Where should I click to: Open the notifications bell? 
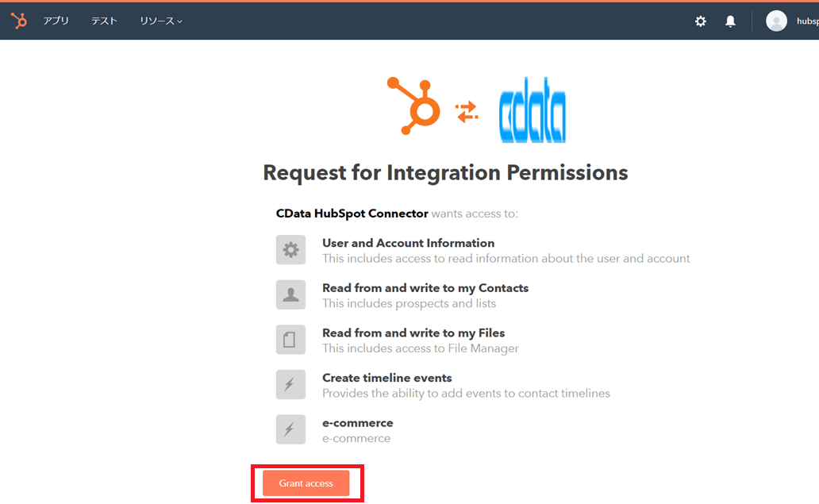coord(730,21)
